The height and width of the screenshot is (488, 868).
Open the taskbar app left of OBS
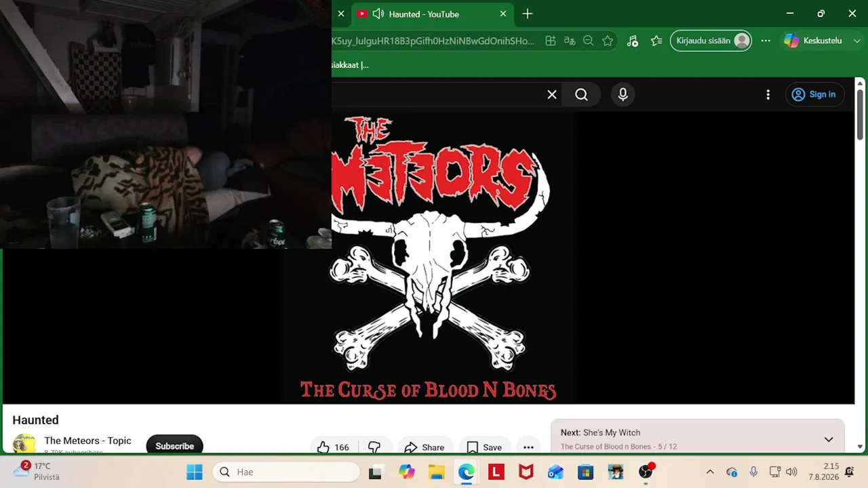coord(616,472)
